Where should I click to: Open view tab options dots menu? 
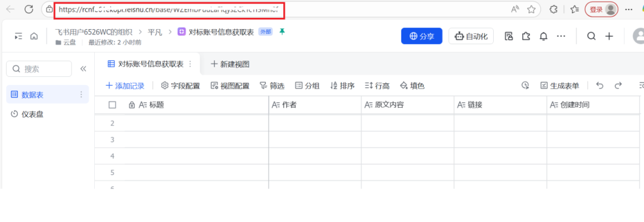pos(190,64)
